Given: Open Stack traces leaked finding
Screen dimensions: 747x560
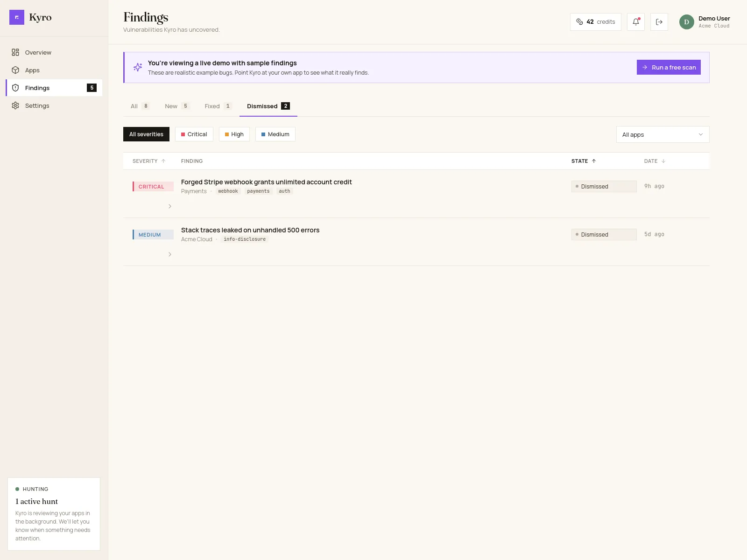Looking at the screenshot, I should 250,230.
